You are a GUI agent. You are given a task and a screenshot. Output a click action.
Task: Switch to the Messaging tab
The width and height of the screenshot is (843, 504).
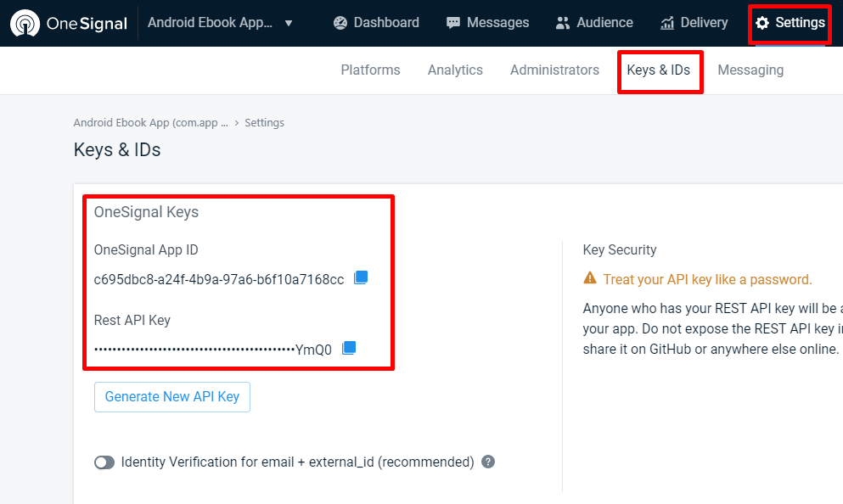750,70
